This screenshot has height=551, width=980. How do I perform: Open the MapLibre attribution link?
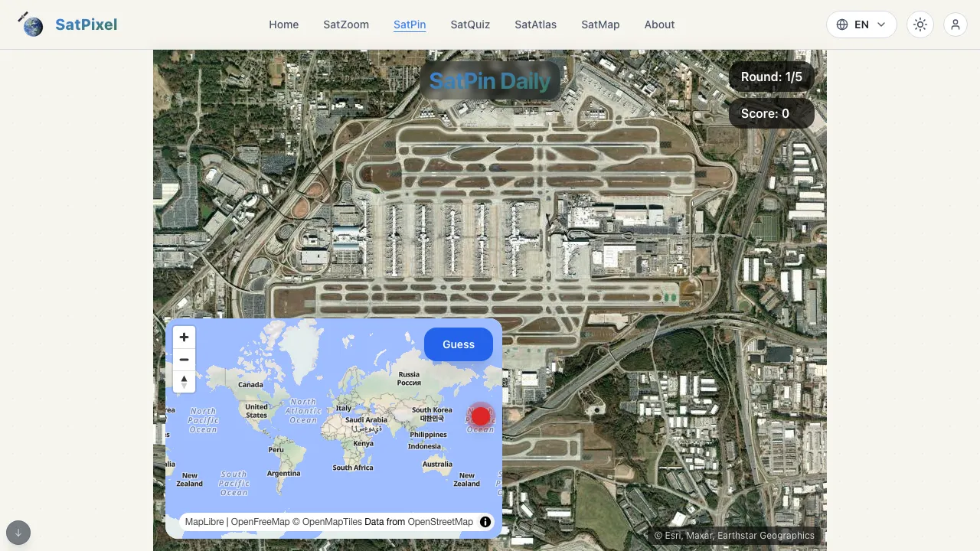click(x=204, y=522)
